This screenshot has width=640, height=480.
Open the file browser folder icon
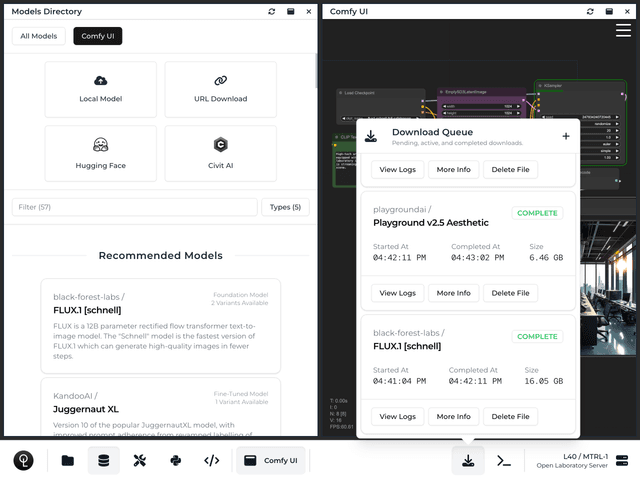click(x=67, y=461)
